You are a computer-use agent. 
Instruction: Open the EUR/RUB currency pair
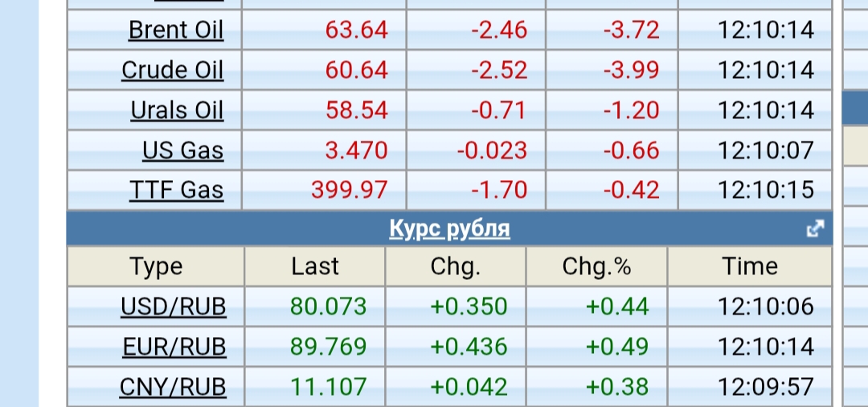(174, 347)
